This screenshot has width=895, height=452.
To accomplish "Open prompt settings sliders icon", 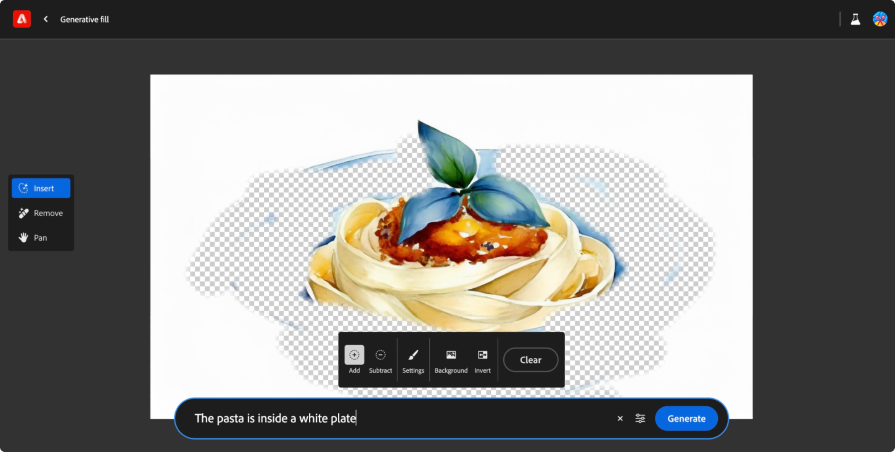I will coord(640,418).
